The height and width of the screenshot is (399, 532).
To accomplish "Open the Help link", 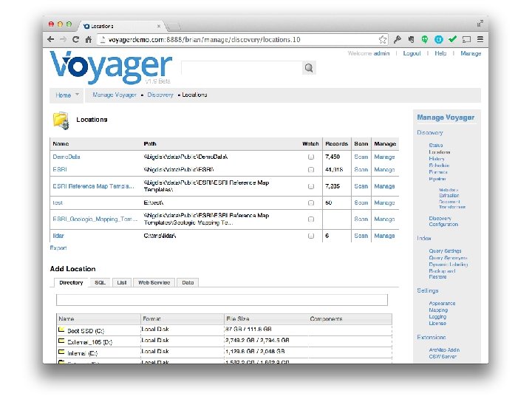I will pos(440,53).
